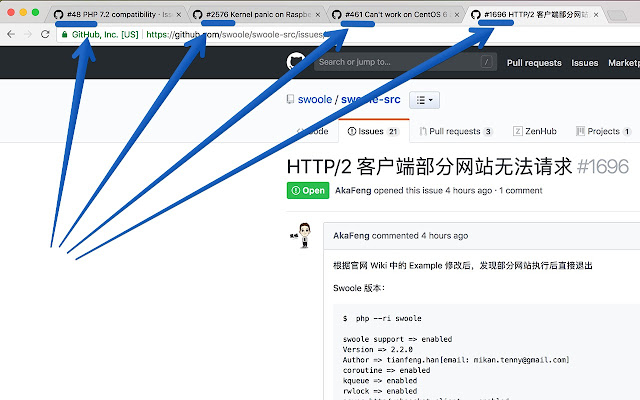Screen dimensions: 640x400
Task: Click the text php --ri swoole in code block
Action: coord(388,318)
